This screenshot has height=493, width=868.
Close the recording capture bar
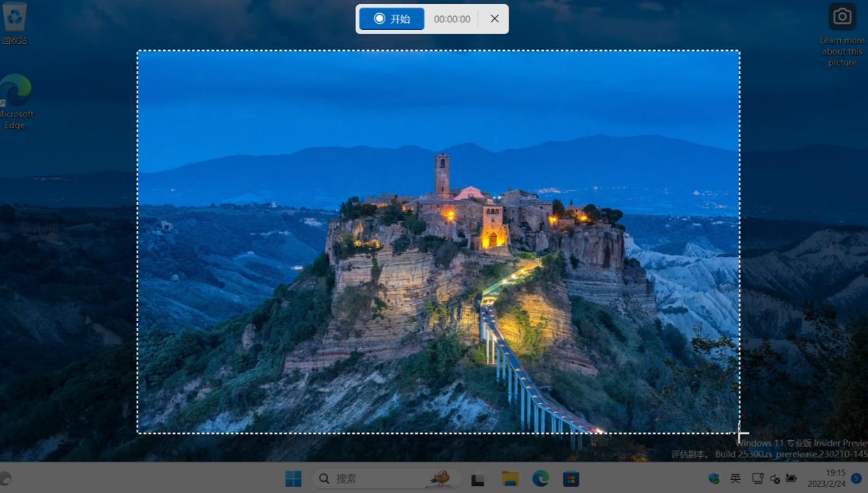coord(495,19)
